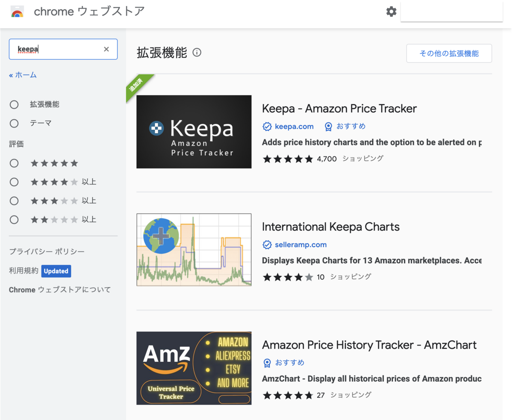The width and height of the screenshot is (513, 420).
Task: Click the Chrome Web Store logo
Action: tap(17, 12)
